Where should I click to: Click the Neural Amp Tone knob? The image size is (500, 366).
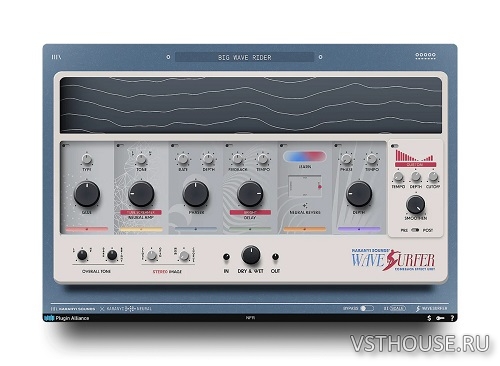point(141,160)
